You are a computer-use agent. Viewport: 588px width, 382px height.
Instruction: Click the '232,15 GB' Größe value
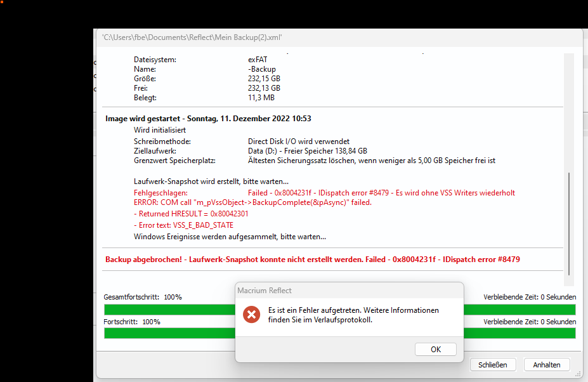(264, 79)
